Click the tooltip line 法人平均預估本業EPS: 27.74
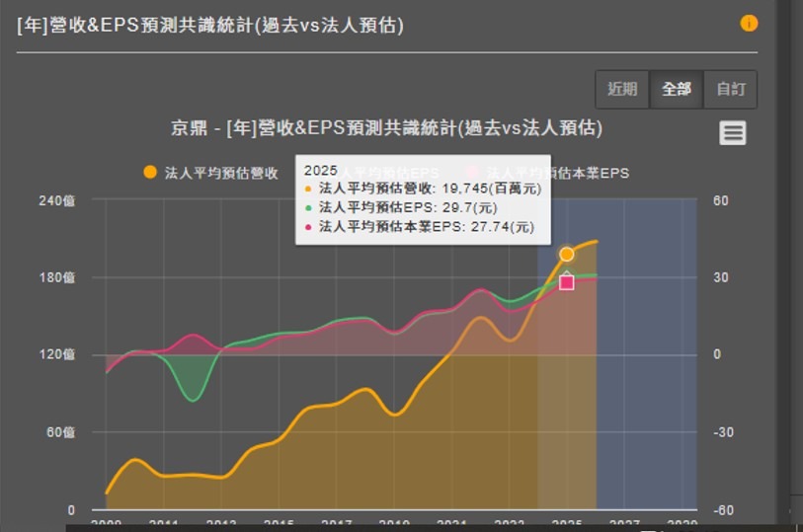 click(420, 226)
